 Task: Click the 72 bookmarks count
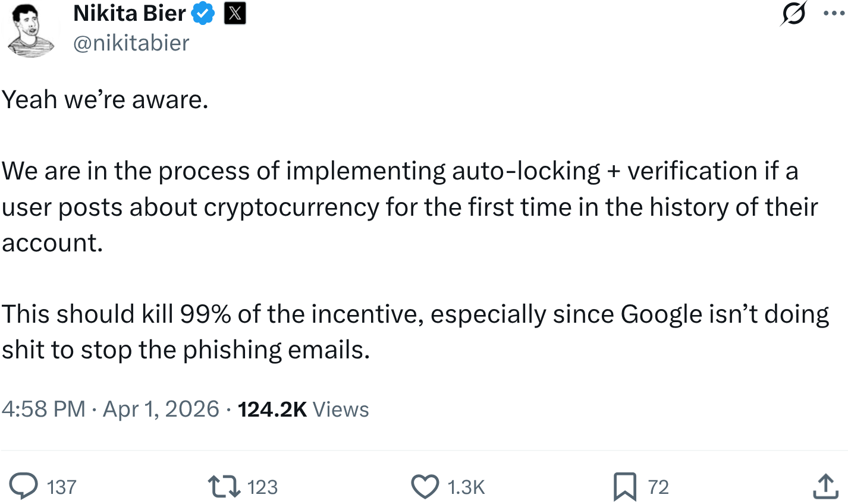(x=658, y=487)
